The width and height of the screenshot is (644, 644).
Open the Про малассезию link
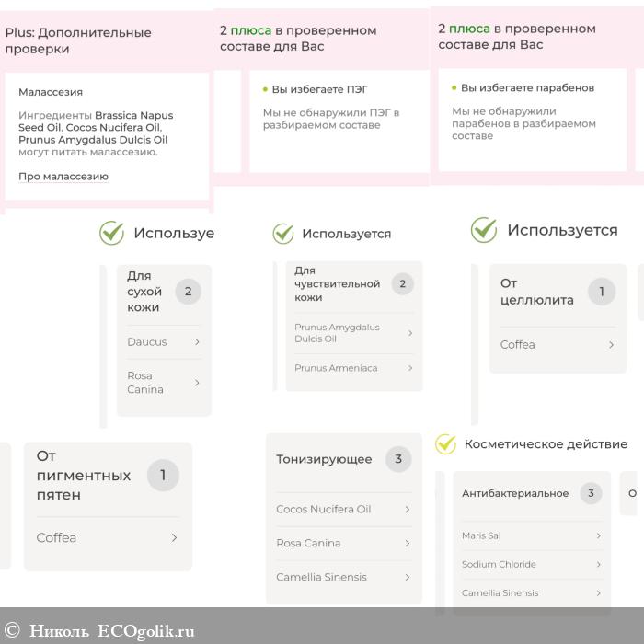click(63, 177)
